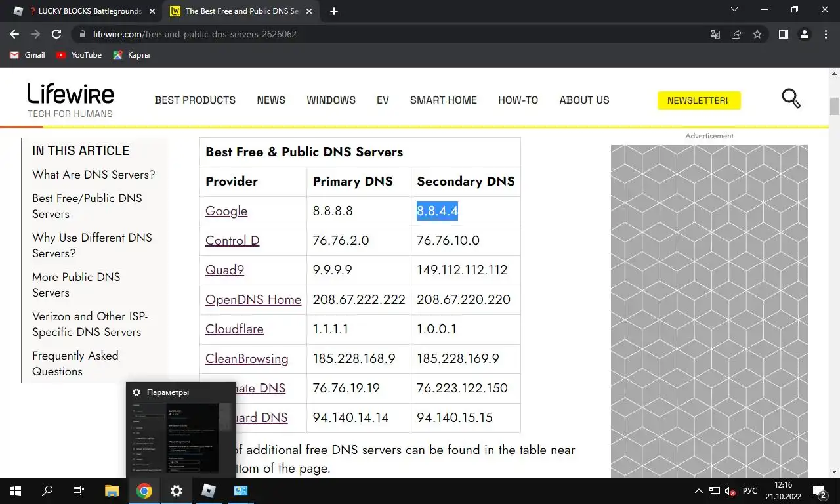Open the Gmail bookmark
The image size is (840, 504).
[x=28, y=55]
